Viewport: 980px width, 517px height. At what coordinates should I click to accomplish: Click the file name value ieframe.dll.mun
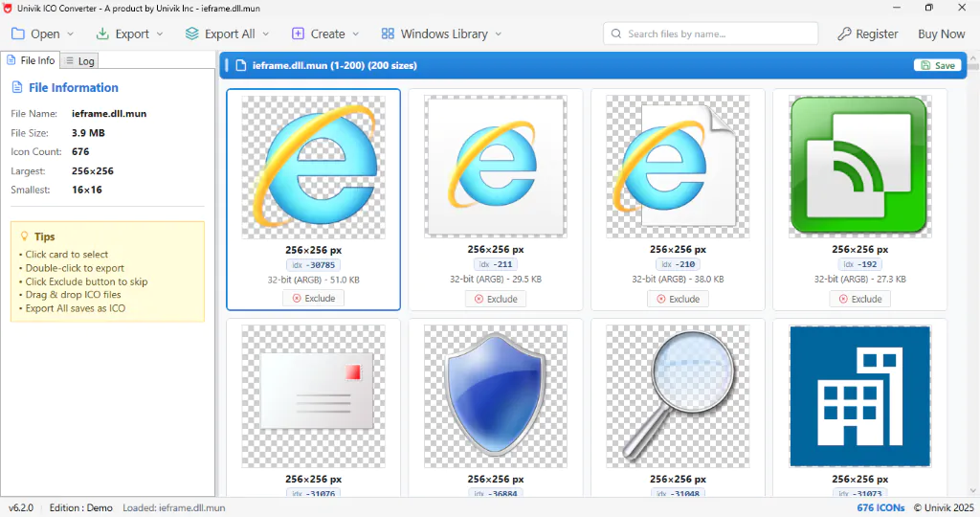[x=109, y=114]
